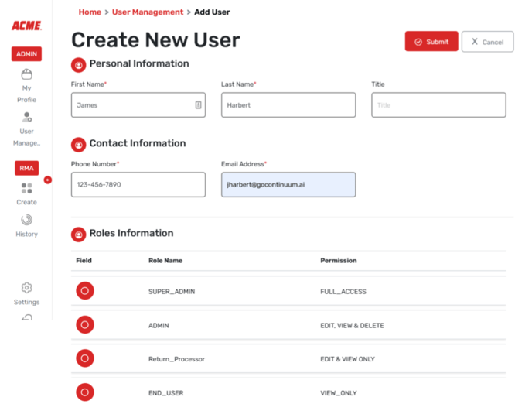Screen dimensions: 532x404
Task: Click Personal Information section icon
Action: click(x=78, y=65)
